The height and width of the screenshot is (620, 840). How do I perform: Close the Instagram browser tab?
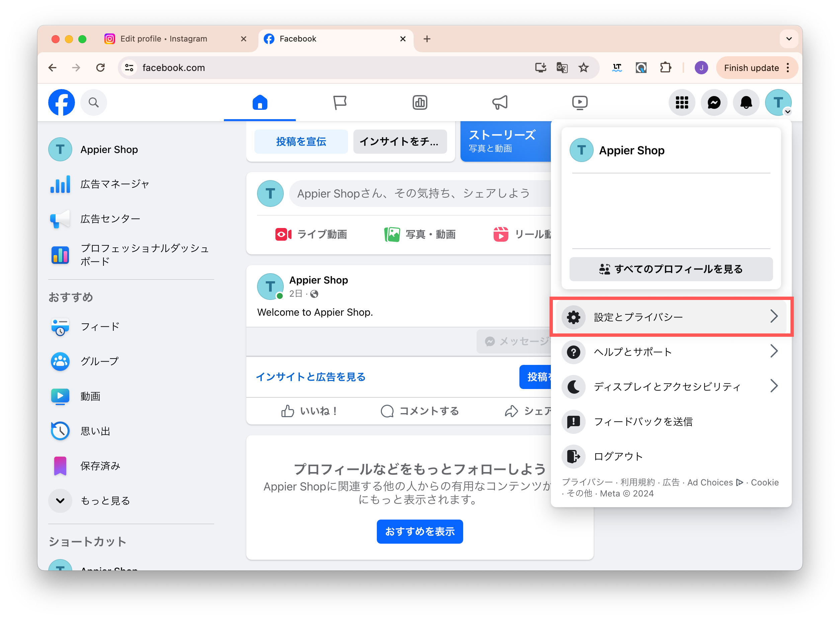[244, 38]
